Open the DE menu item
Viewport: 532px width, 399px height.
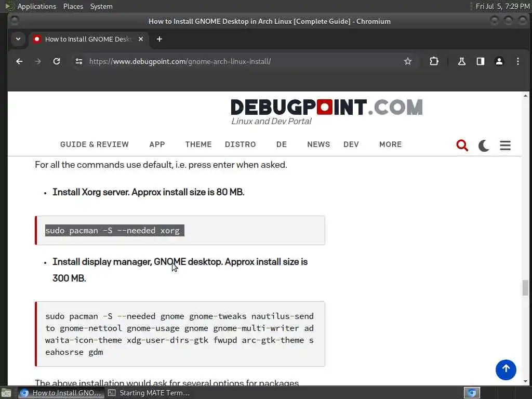(281, 144)
